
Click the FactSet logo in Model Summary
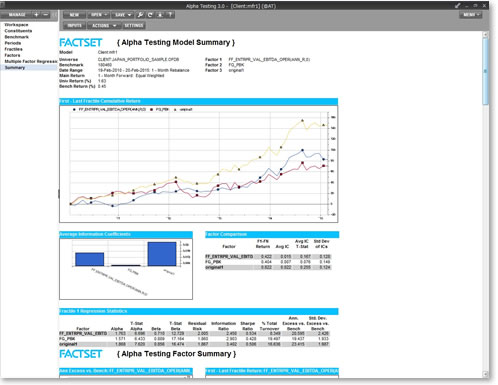pyautogui.click(x=81, y=42)
